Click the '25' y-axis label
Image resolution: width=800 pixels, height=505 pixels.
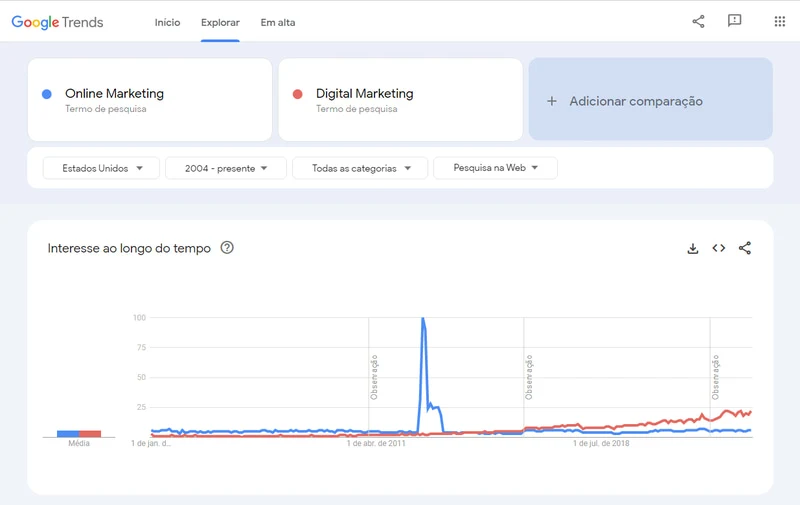pyautogui.click(x=141, y=407)
